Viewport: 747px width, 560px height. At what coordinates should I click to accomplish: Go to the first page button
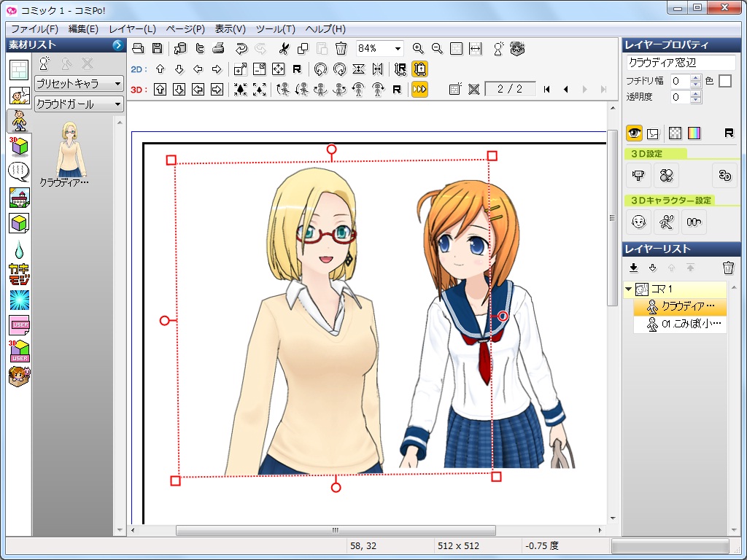click(547, 89)
